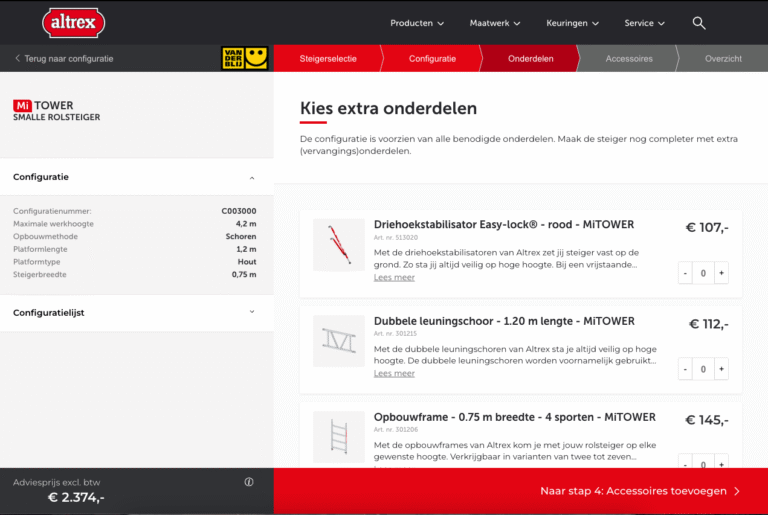Screen dimensions: 768x515
Task: Open the Service dropdown menu
Action: click(644, 23)
